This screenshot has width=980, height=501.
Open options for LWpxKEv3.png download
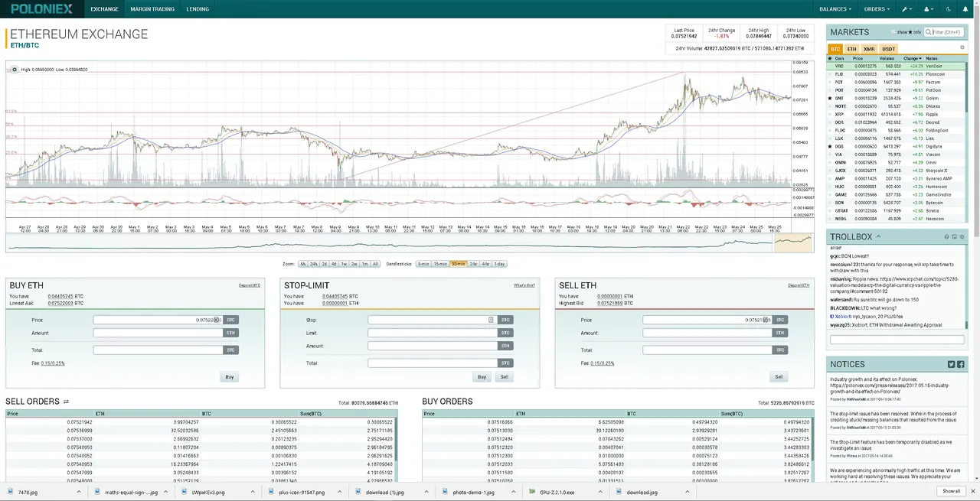[253, 491]
